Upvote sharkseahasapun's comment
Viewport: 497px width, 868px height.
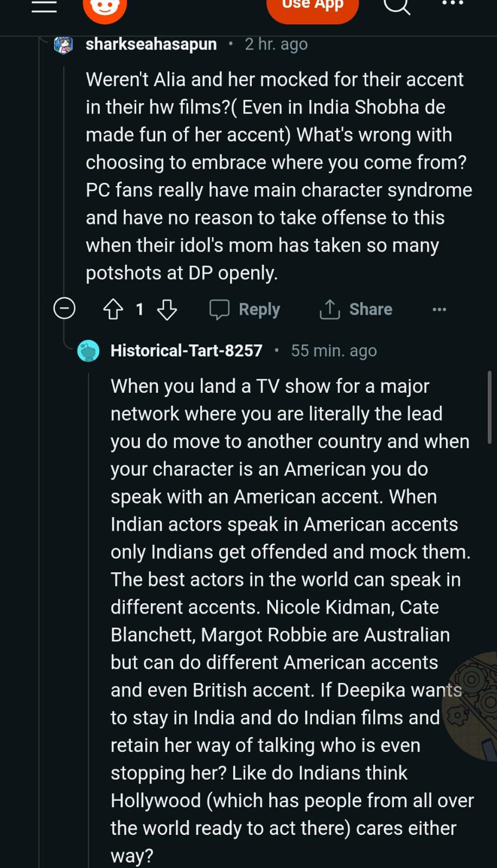pos(113,309)
